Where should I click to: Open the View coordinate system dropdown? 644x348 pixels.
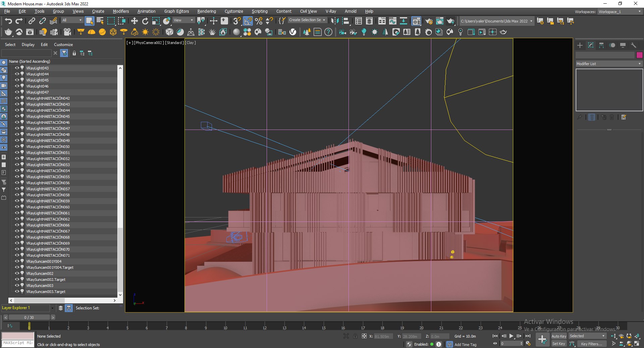[183, 20]
